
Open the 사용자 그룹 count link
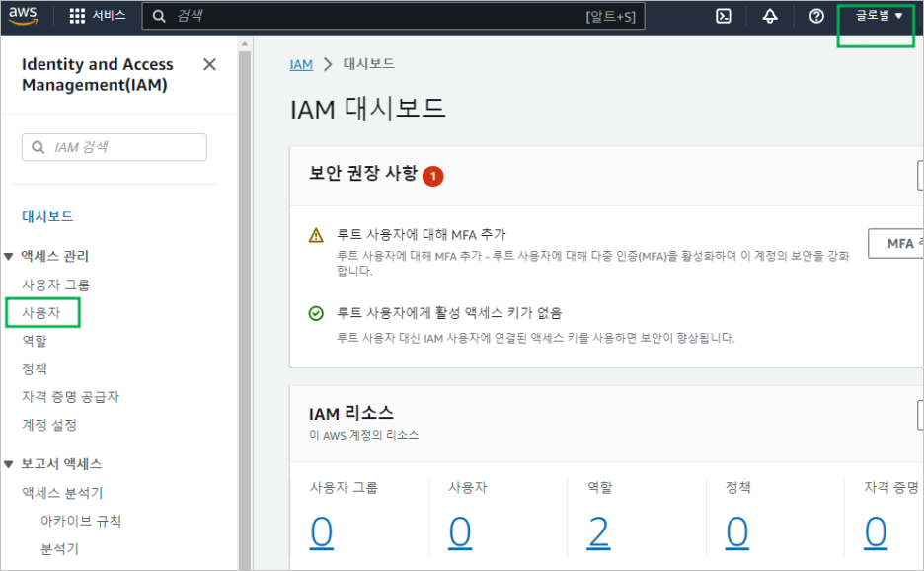point(321,532)
